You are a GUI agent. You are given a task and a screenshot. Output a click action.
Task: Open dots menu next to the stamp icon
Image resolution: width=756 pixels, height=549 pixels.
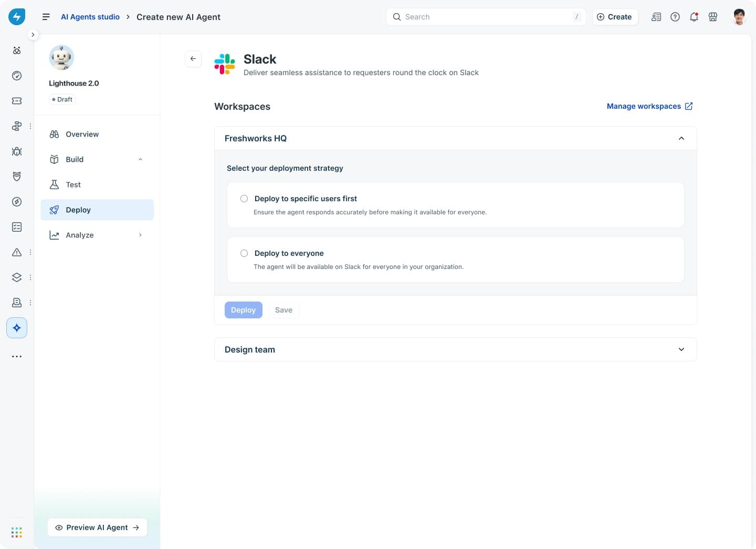pyautogui.click(x=30, y=303)
